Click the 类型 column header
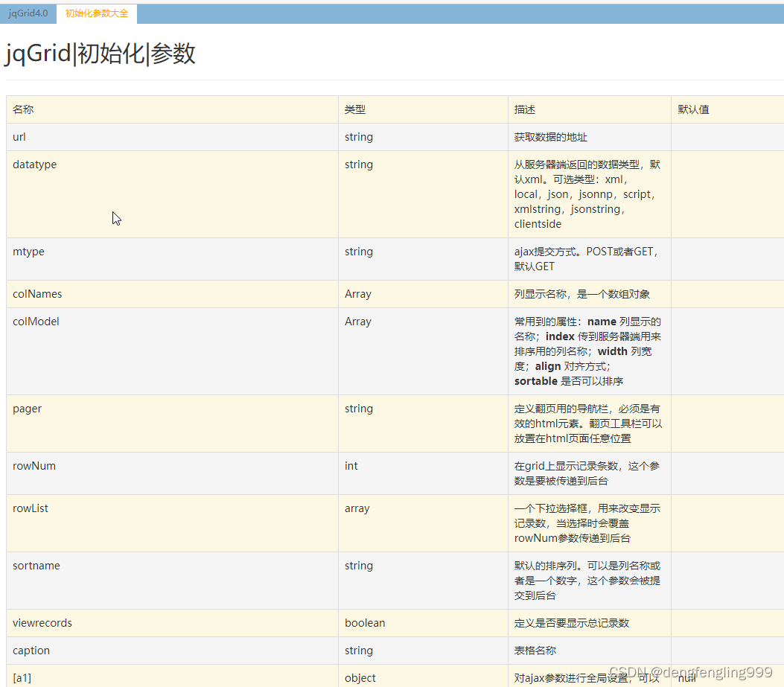The width and height of the screenshot is (784, 687). pos(355,109)
